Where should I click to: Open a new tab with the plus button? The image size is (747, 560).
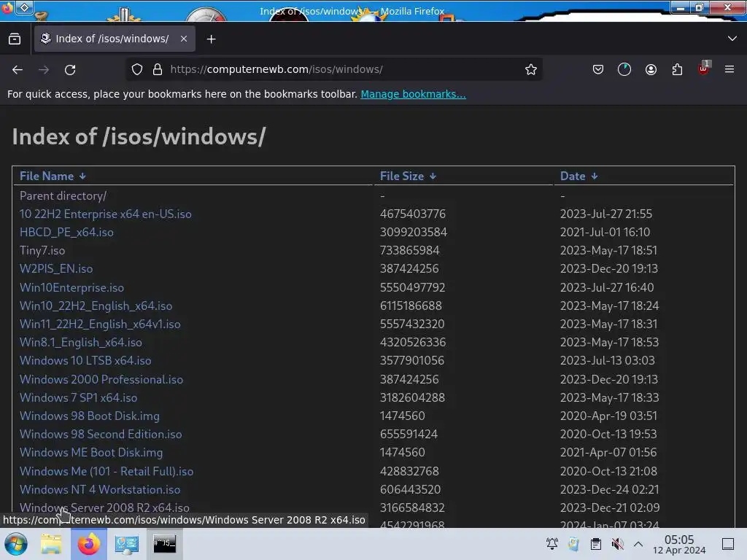click(x=211, y=39)
